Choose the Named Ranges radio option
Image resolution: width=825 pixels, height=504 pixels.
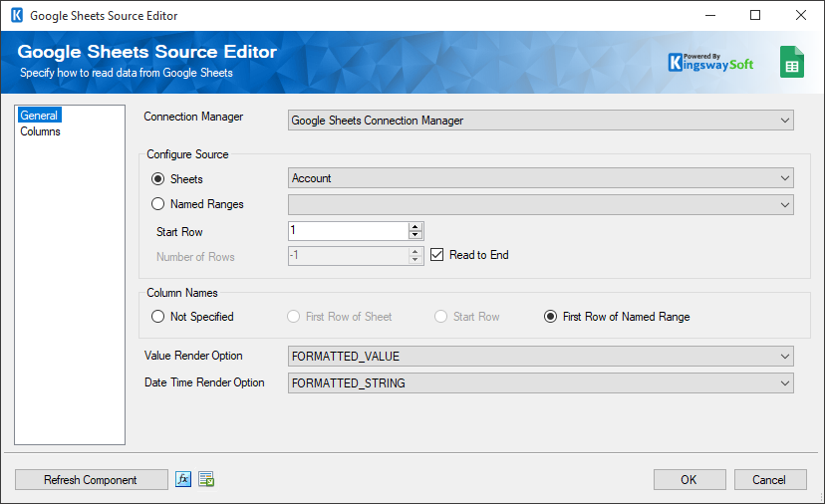click(x=157, y=204)
